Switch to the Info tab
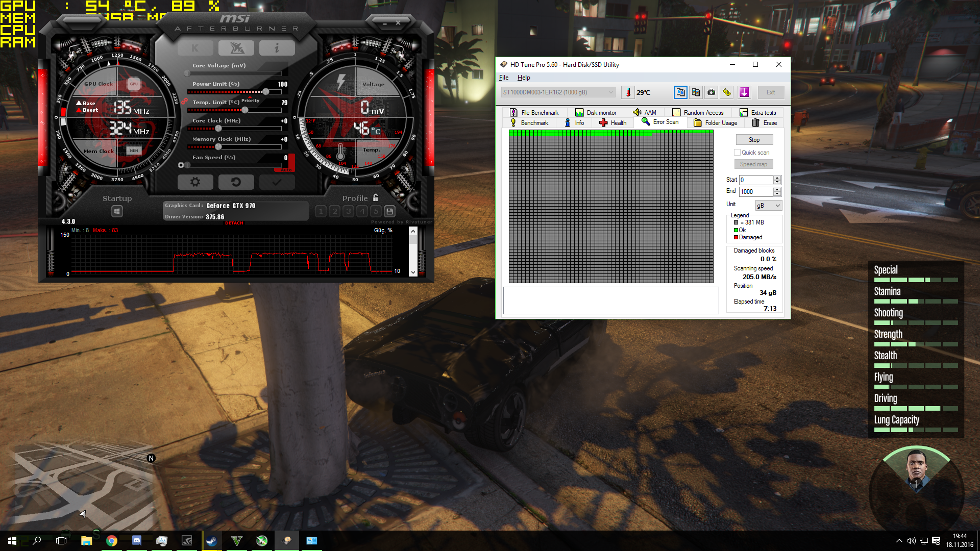Viewport: 980px width, 551px height. point(574,123)
